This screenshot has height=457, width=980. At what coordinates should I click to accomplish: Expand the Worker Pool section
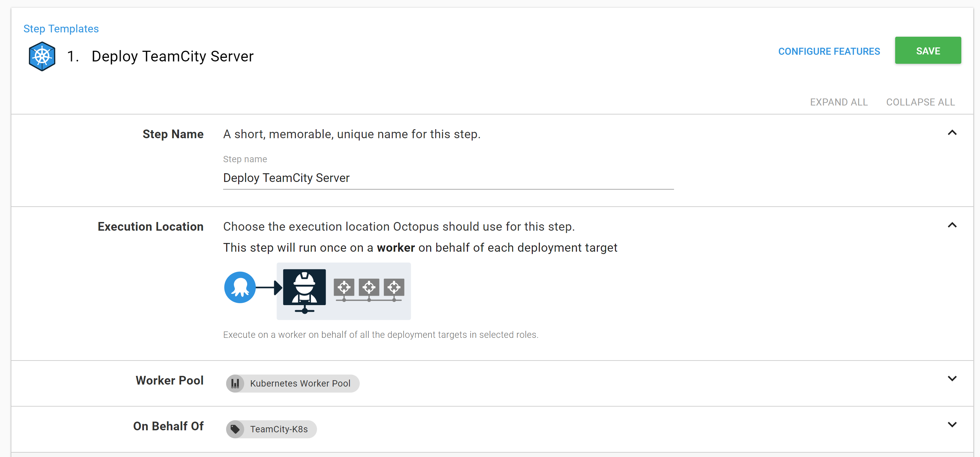(x=952, y=378)
